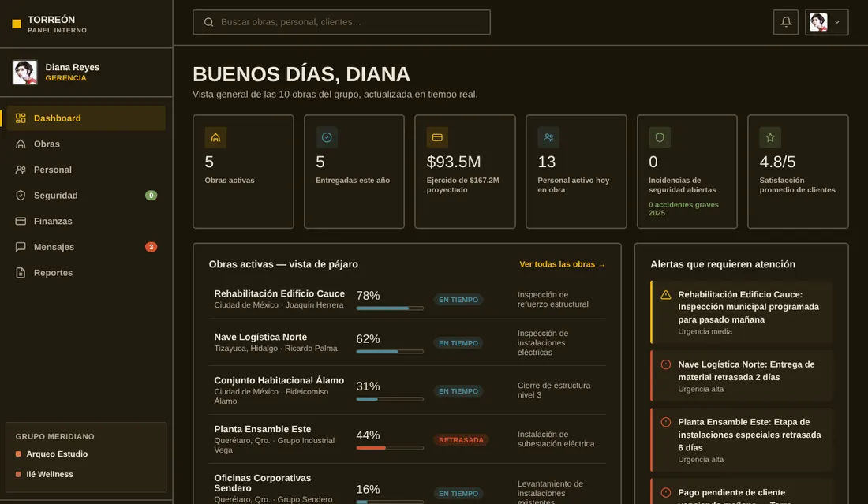Open Planta Ensamble Este project

tap(407, 439)
